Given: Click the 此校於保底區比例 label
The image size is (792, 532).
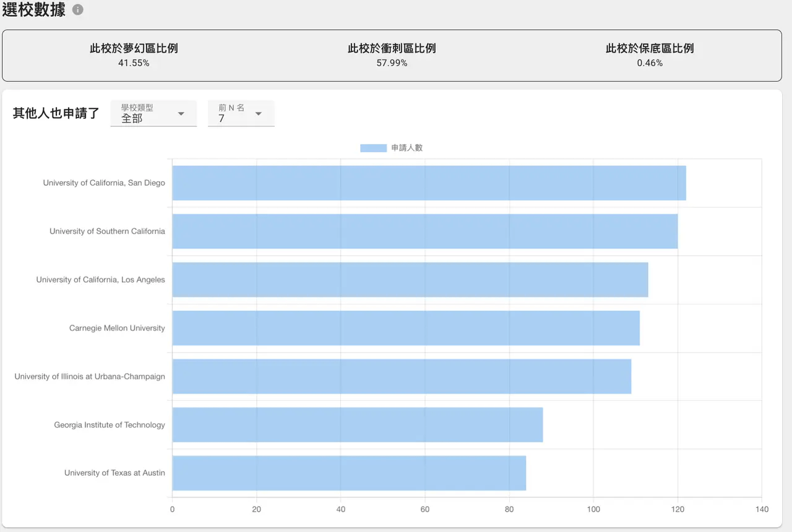Looking at the screenshot, I should coord(650,48).
